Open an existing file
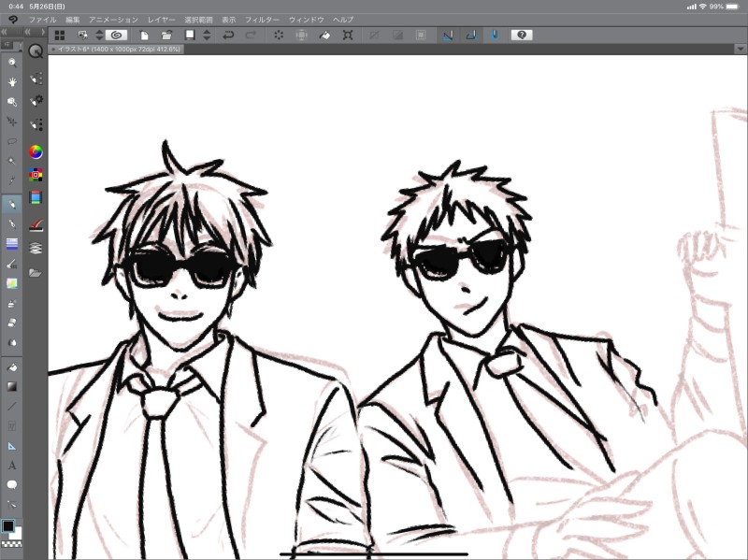 166,35
